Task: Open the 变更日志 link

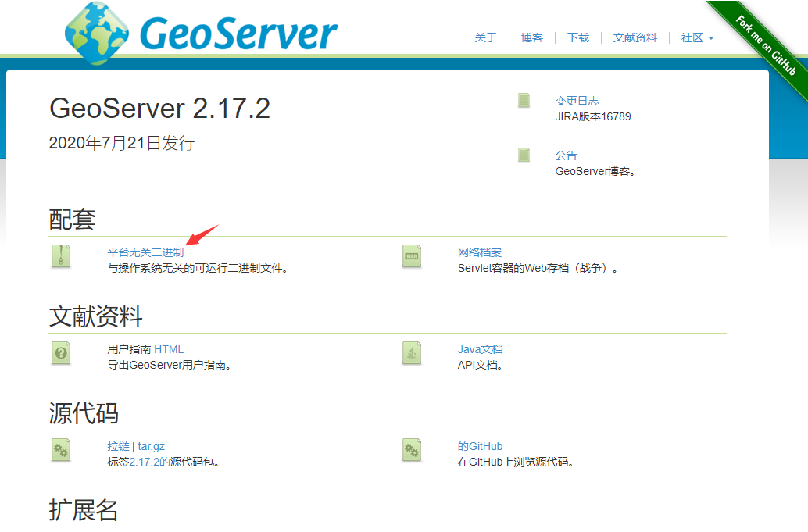Action: [x=577, y=101]
